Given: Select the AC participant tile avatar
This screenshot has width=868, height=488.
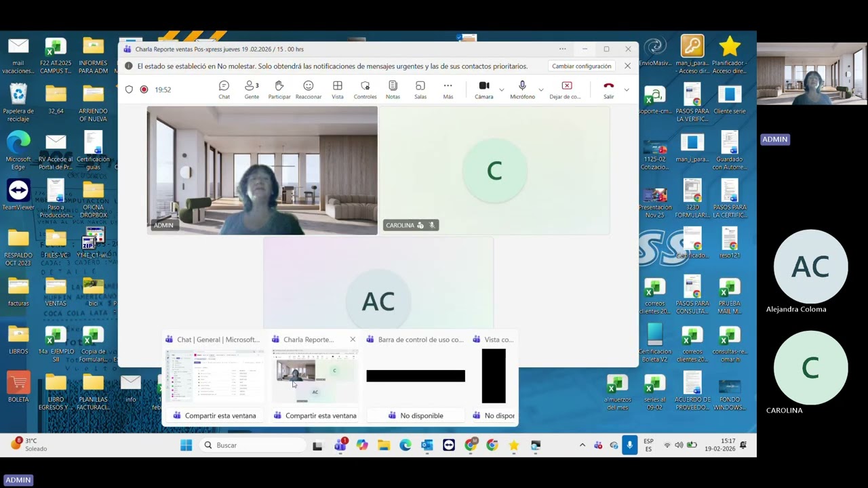Looking at the screenshot, I should pos(378,302).
